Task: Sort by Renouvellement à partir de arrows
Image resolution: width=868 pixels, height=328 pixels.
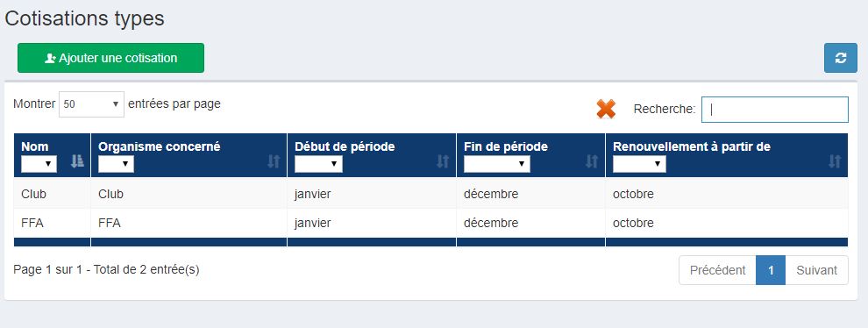Action: click(835, 161)
